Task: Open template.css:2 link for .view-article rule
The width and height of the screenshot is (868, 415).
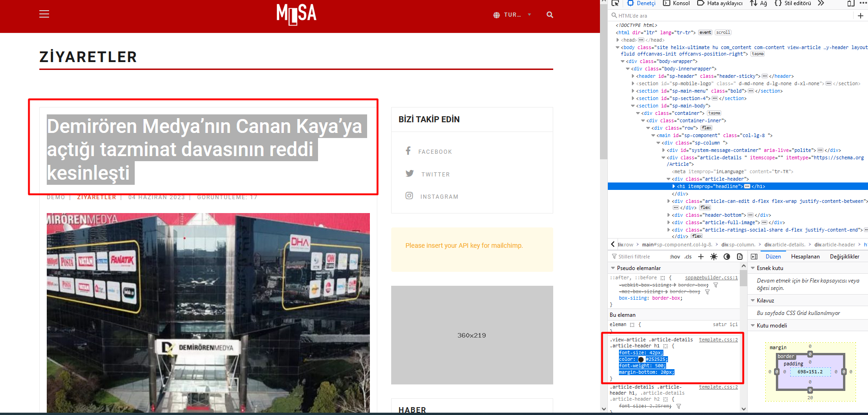Action: [718, 340]
